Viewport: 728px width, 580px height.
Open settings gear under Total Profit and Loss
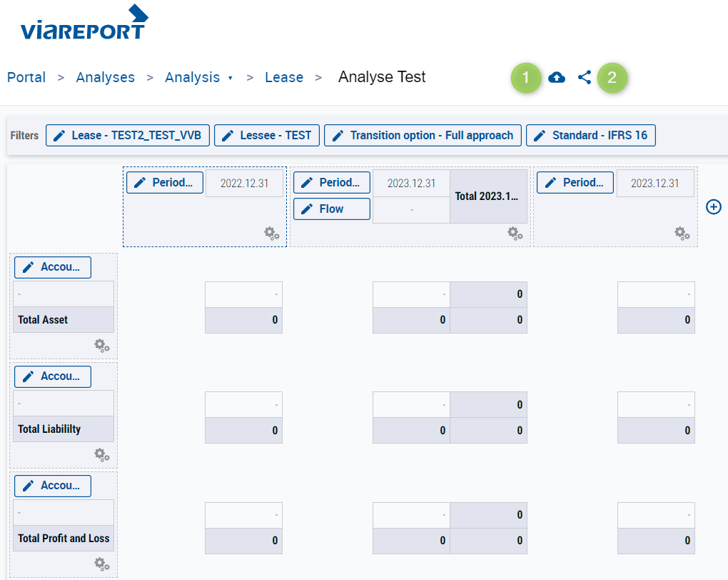pos(101,564)
